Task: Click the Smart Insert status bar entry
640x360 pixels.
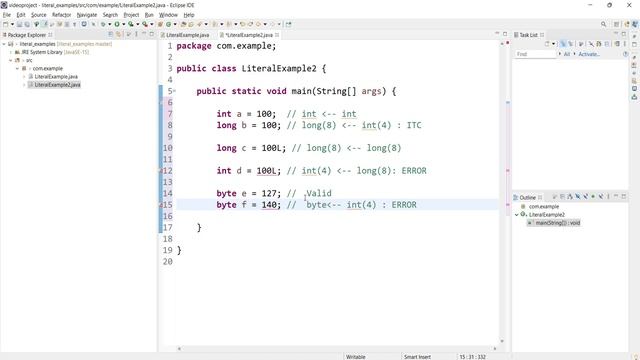Action: (x=417, y=357)
